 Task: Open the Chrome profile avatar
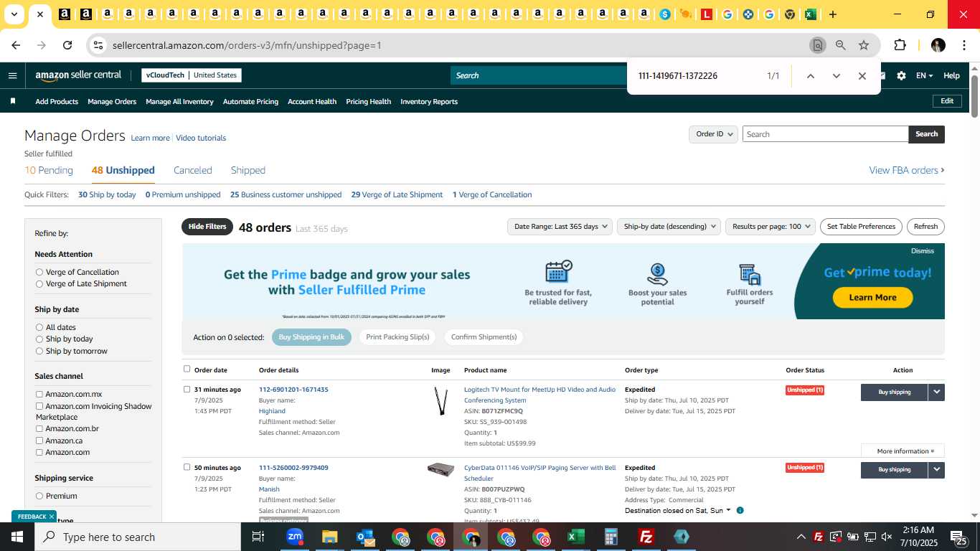tap(938, 45)
